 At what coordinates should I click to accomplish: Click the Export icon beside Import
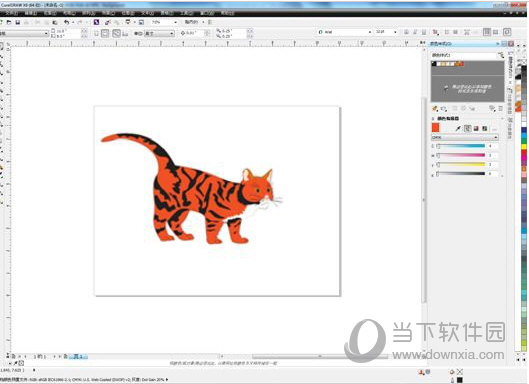(x=108, y=22)
